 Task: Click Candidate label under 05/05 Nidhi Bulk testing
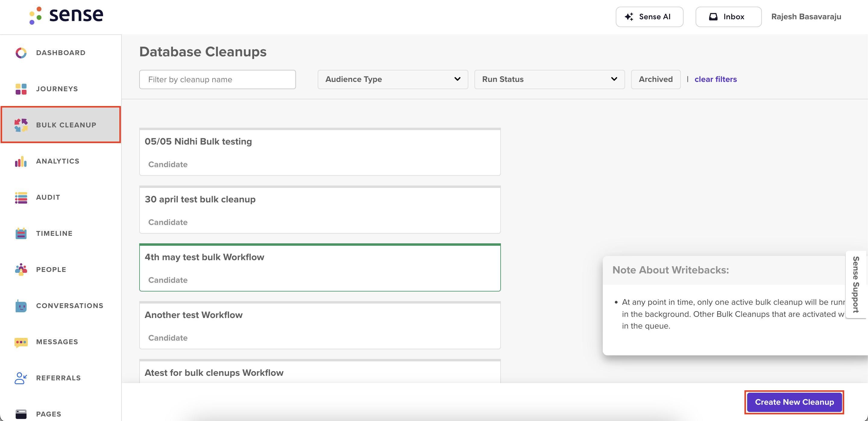(168, 164)
